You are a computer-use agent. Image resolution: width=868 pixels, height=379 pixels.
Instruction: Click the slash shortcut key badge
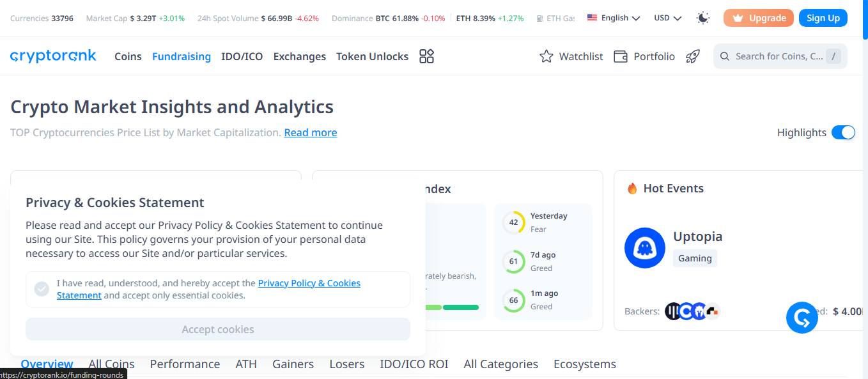pyautogui.click(x=833, y=56)
